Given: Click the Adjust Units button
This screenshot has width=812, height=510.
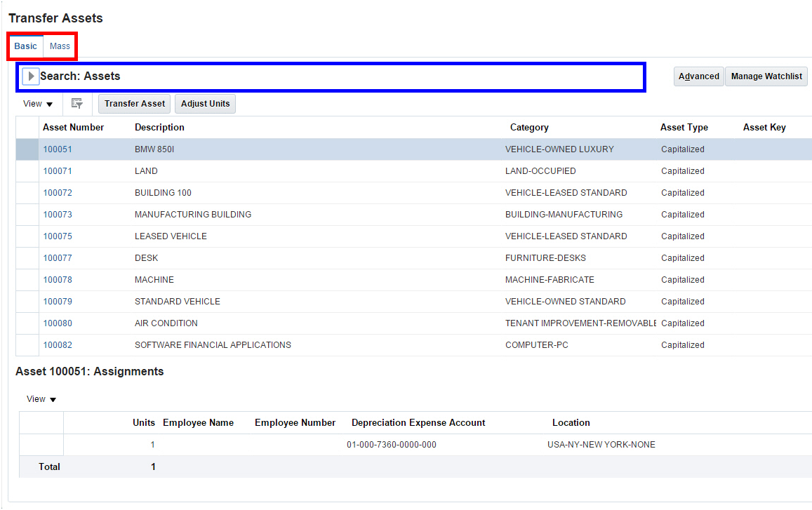Looking at the screenshot, I should tap(205, 104).
